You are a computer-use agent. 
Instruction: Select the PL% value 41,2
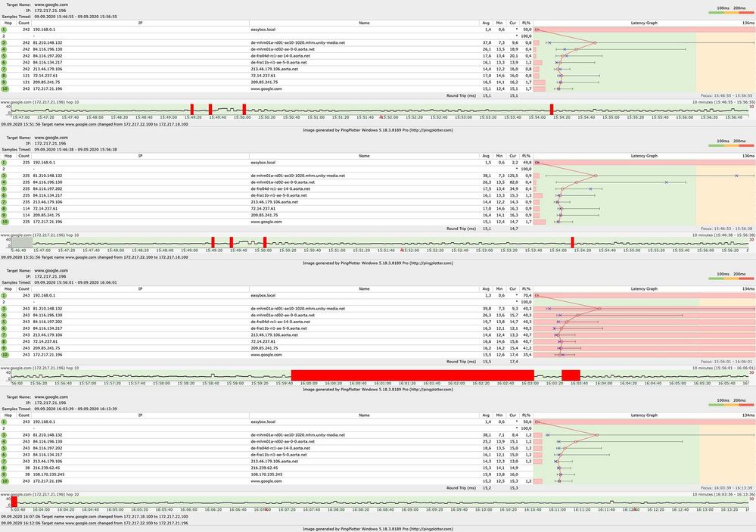[x=527, y=348]
